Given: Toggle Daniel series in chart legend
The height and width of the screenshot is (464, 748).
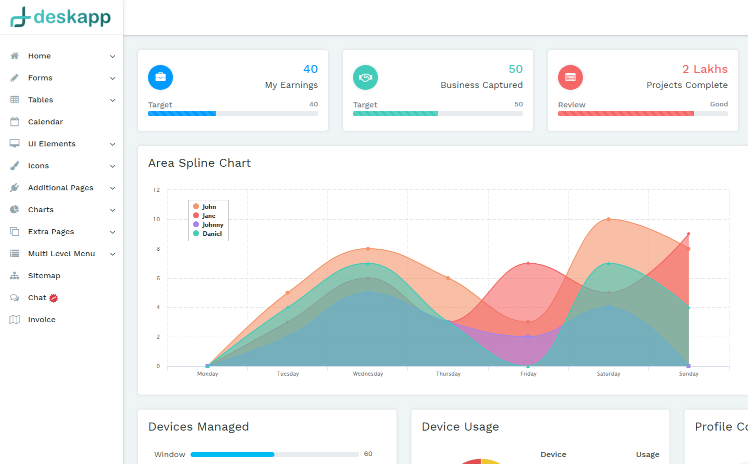Looking at the screenshot, I should [x=208, y=234].
